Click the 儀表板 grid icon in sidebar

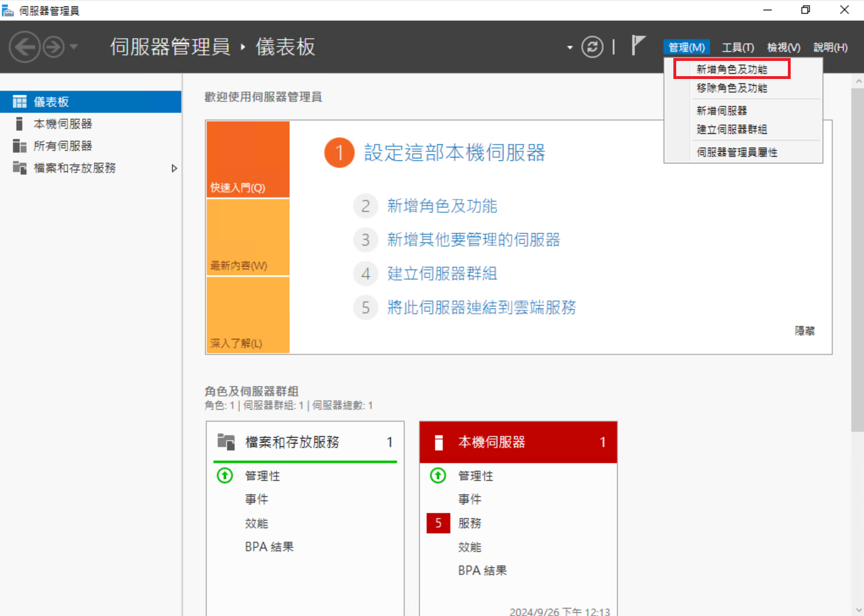pos(20,102)
